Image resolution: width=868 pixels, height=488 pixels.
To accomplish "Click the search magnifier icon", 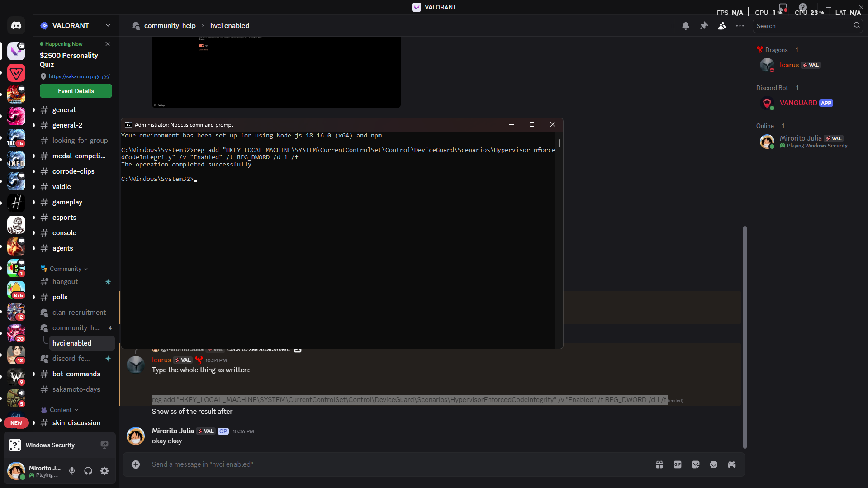I will [857, 26].
